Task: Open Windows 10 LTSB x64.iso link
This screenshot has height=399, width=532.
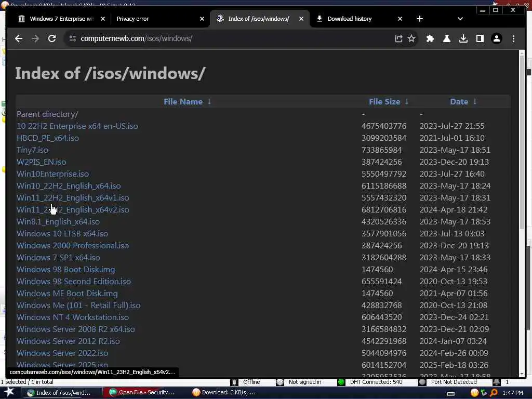Action: tap(62, 234)
